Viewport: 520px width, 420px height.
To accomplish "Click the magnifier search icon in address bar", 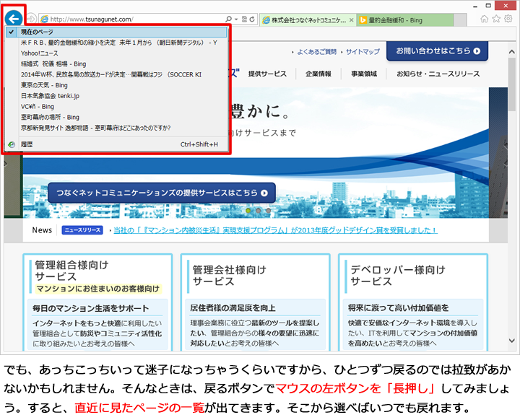I will click(228, 19).
